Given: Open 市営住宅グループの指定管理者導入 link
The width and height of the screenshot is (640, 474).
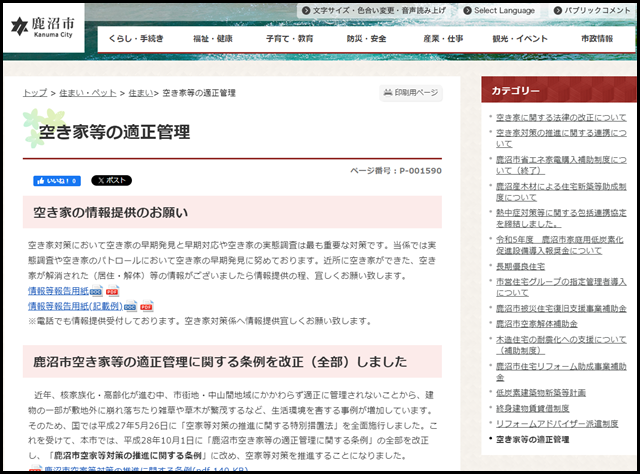Looking at the screenshot, I should [561, 287].
